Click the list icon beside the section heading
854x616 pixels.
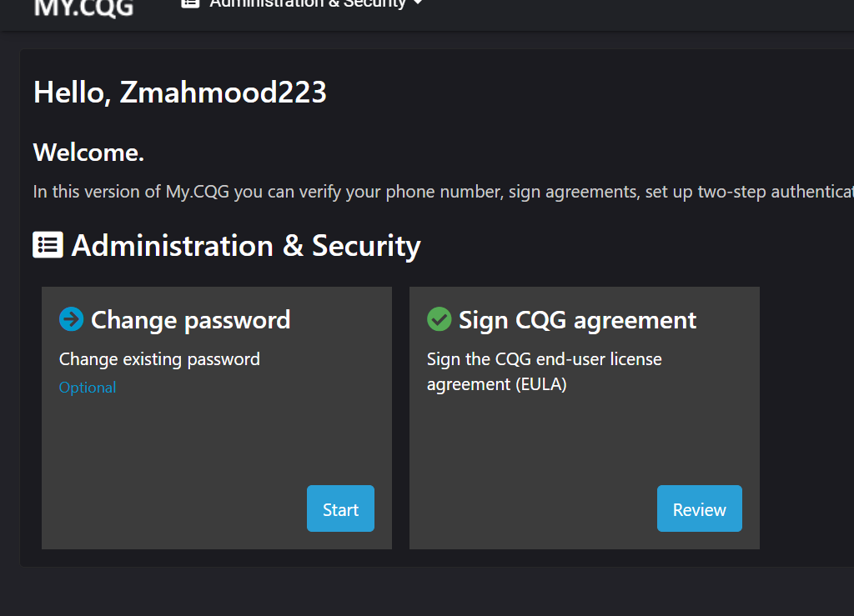(48, 245)
